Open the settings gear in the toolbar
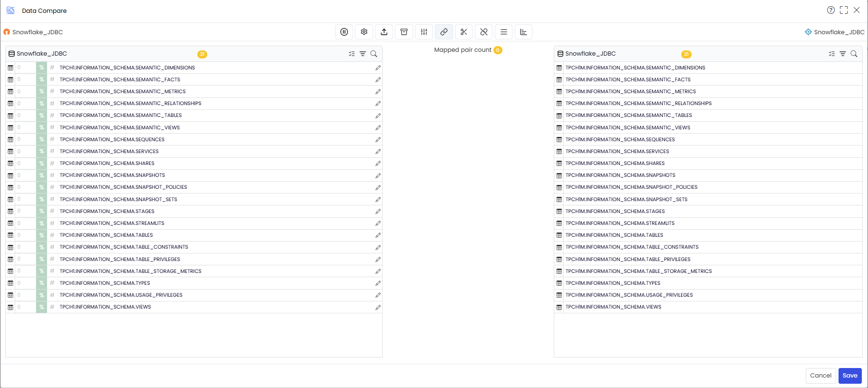Screen dimensions: 868x388 pyautogui.click(x=364, y=32)
